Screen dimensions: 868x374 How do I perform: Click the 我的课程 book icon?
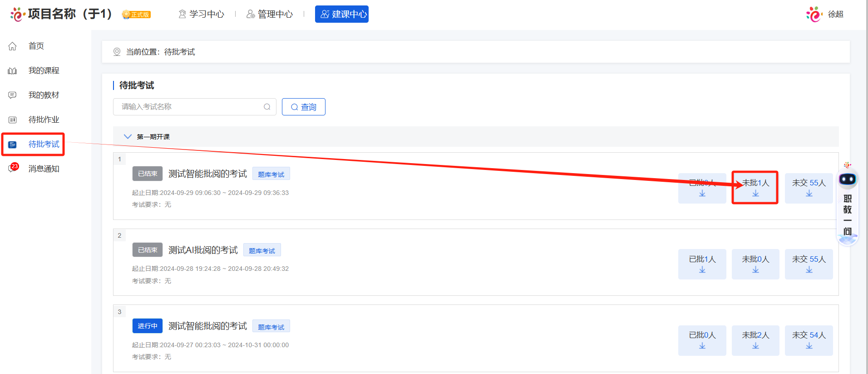(12, 71)
